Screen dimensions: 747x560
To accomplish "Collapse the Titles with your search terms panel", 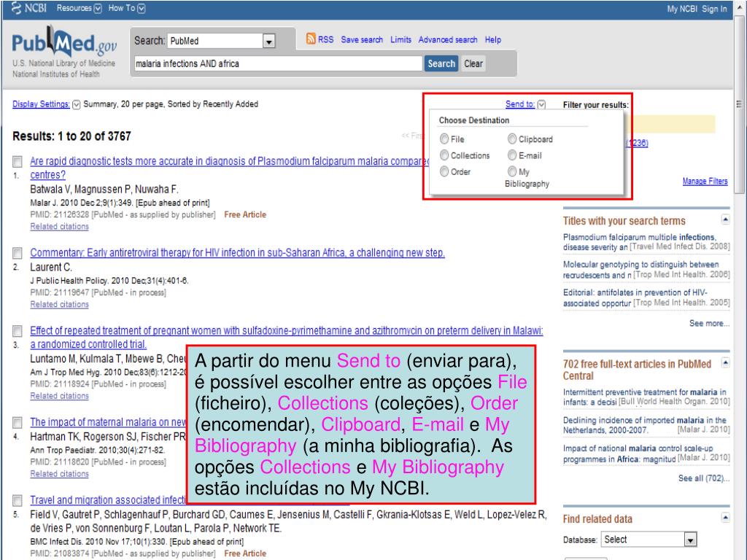I will point(725,219).
